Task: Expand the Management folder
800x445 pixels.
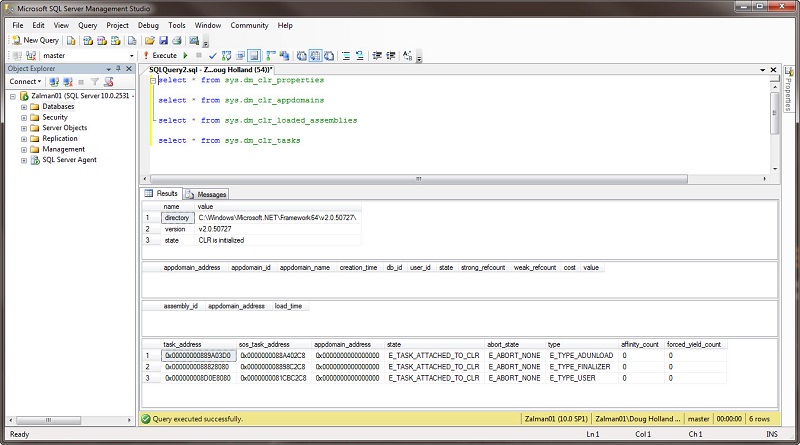Action: click(x=23, y=150)
